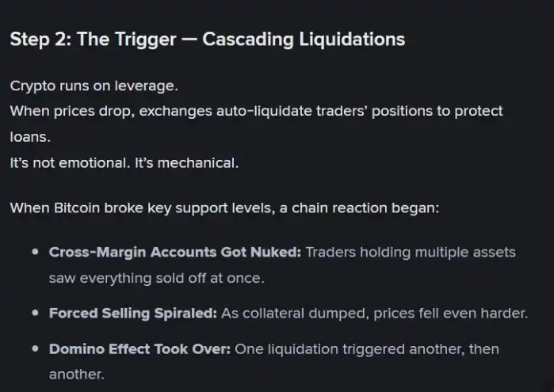554x392 pixels.
Task: Click the third bullet point dot
Action: [34, 349]
